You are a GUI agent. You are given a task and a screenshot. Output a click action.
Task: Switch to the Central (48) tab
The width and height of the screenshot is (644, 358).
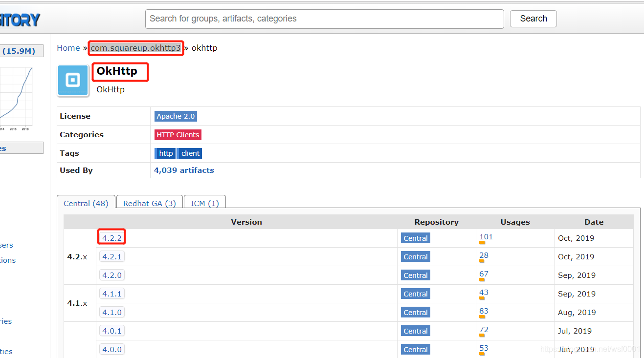click(x=86, y=203)
